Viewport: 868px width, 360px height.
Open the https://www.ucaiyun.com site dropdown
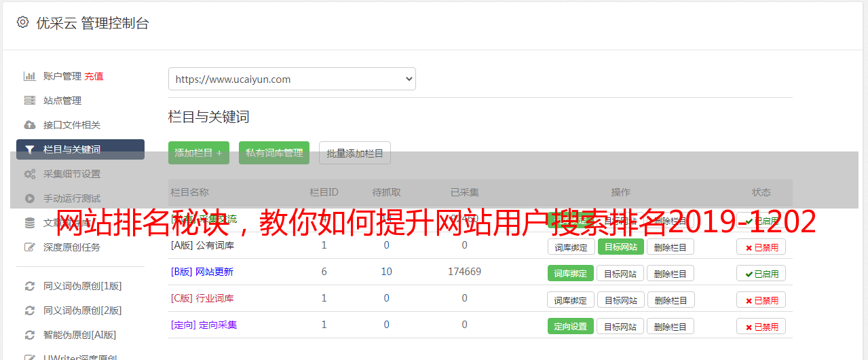(x=292, y=79)
